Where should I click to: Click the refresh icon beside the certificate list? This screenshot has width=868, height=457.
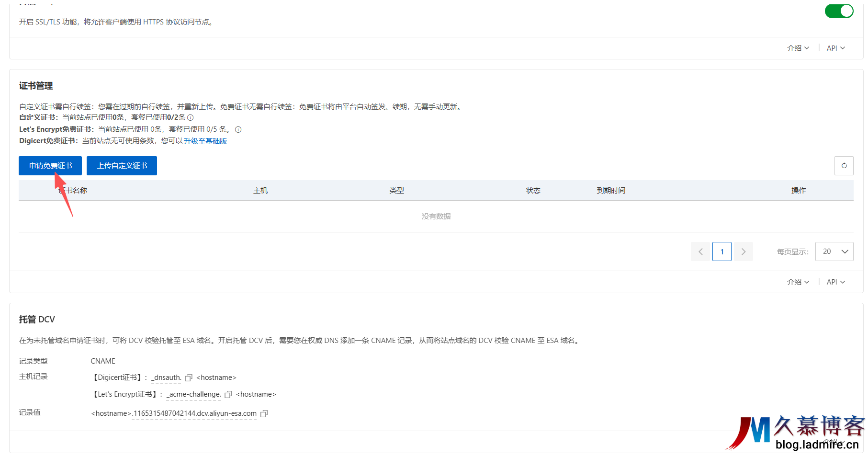[844, 166]
